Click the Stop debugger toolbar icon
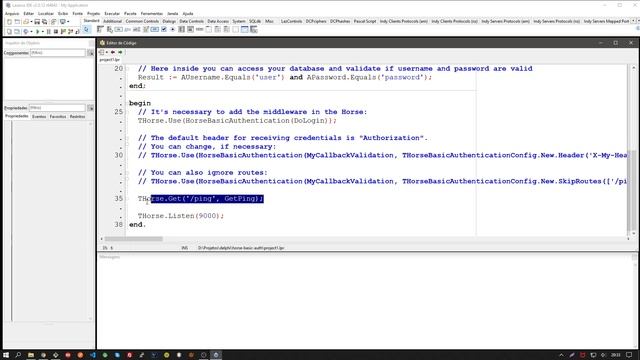The image size is (640, 360). (56, 31)
